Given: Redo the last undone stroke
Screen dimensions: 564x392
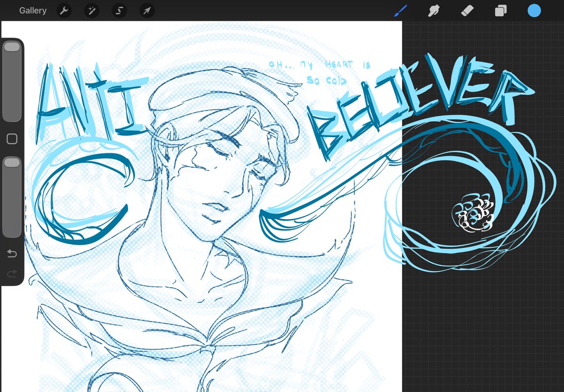Looking at the screenshot, I should (12, 274).
